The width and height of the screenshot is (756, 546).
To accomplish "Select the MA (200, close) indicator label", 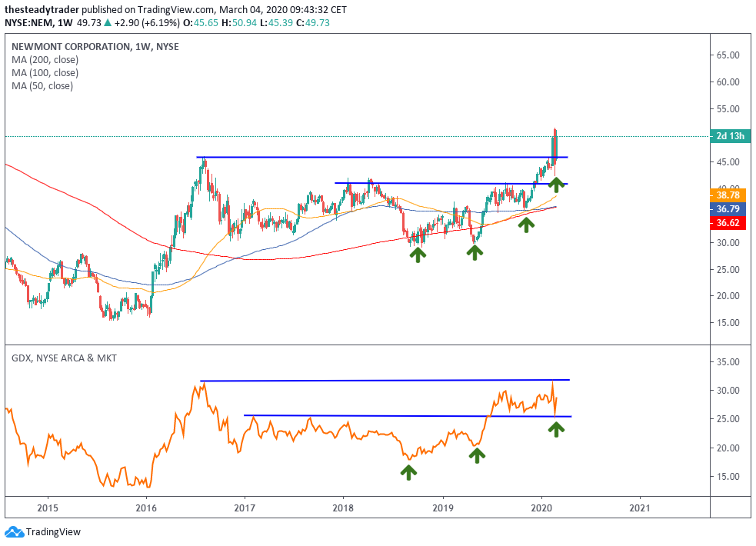I will [45, 59].
